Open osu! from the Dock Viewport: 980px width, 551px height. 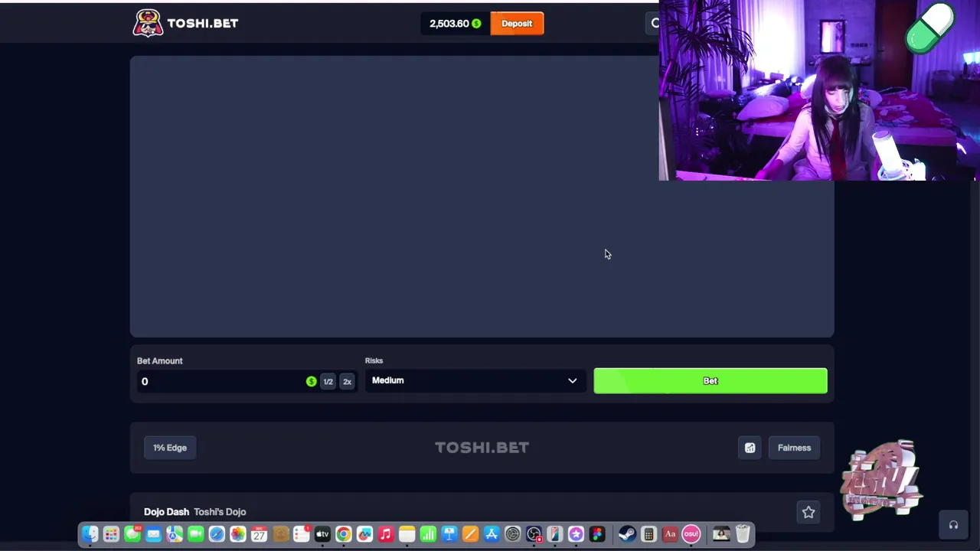[691, 533]
